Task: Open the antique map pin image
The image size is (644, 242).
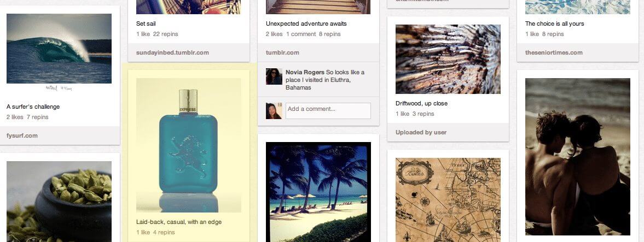Action: (448, 200)
